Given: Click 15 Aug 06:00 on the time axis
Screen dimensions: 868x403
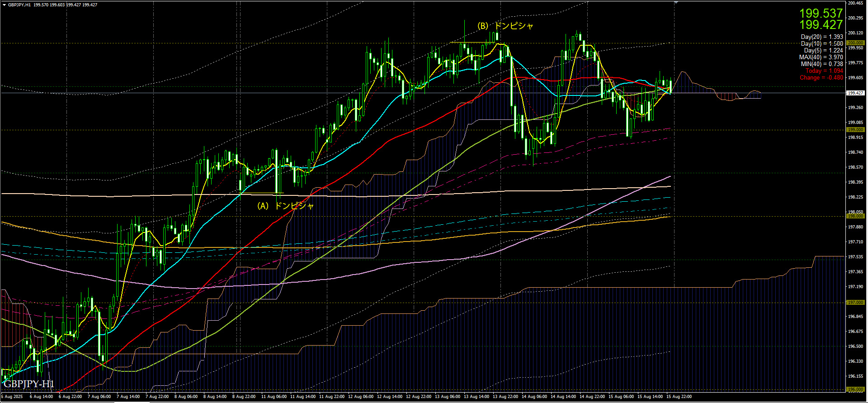Looking at the screenshot, I should (x=621, y=397).
